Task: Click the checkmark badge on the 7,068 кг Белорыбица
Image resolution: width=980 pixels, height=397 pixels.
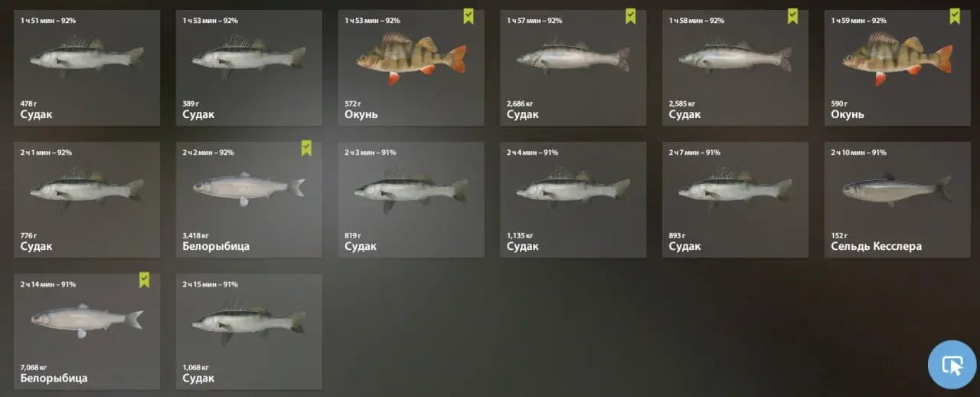Action: pos(144,280)
